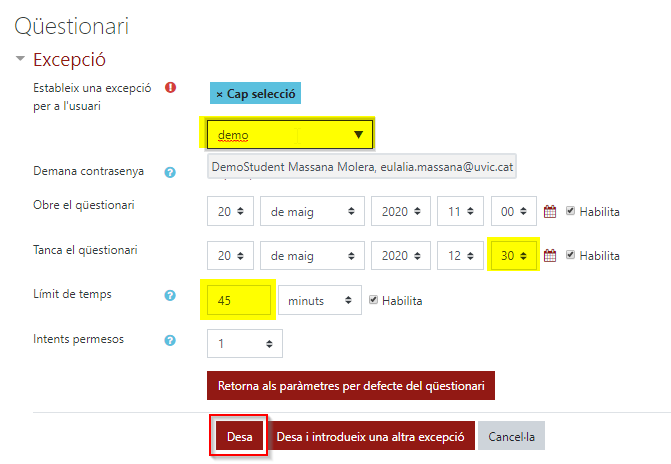This screenshot has width=671, height=464.
Task: Open calendar picker for Tanca el qüestionari
Action: coord(550,256)
